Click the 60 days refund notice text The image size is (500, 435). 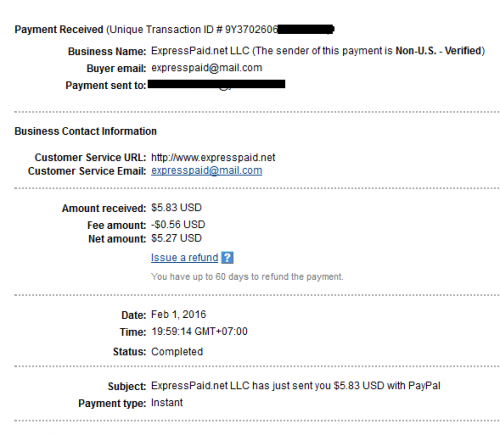(247, 277)
